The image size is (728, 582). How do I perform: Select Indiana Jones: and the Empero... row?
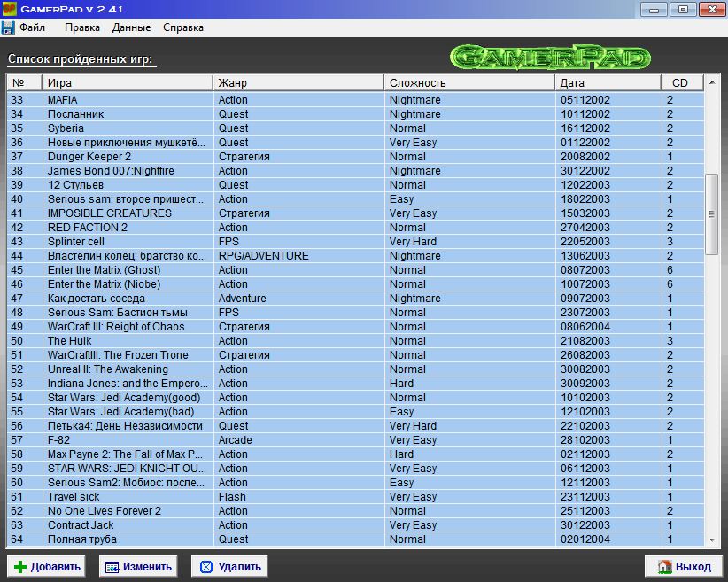coord(356,384)
